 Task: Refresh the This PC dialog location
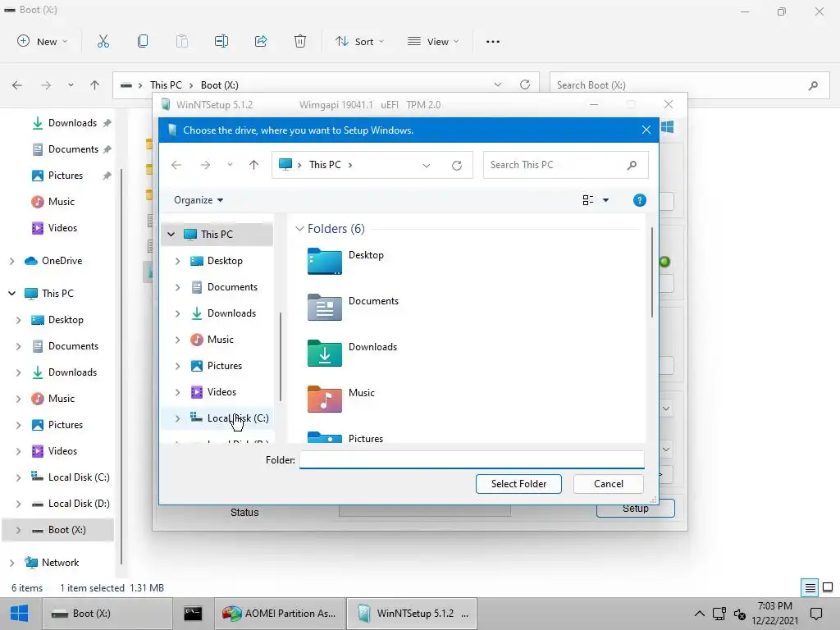click(456, 165)
